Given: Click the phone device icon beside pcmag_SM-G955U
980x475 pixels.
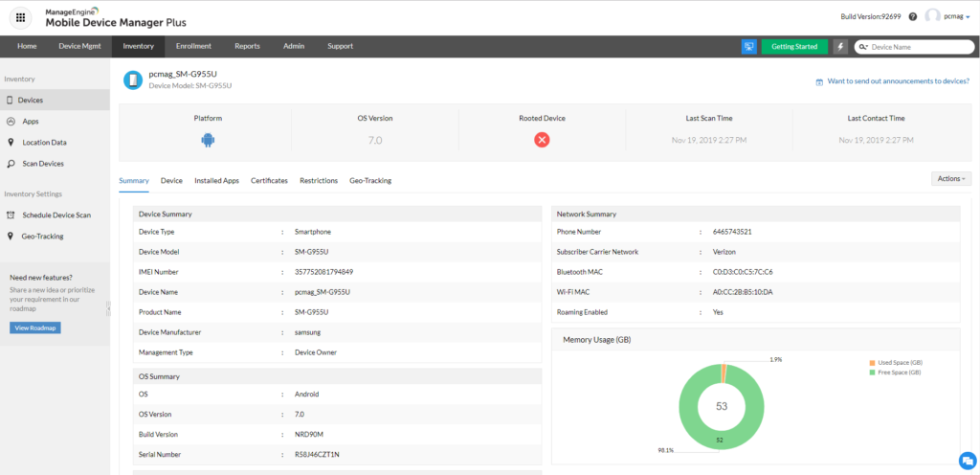Looking at the screenshot, I should [133, 79].
